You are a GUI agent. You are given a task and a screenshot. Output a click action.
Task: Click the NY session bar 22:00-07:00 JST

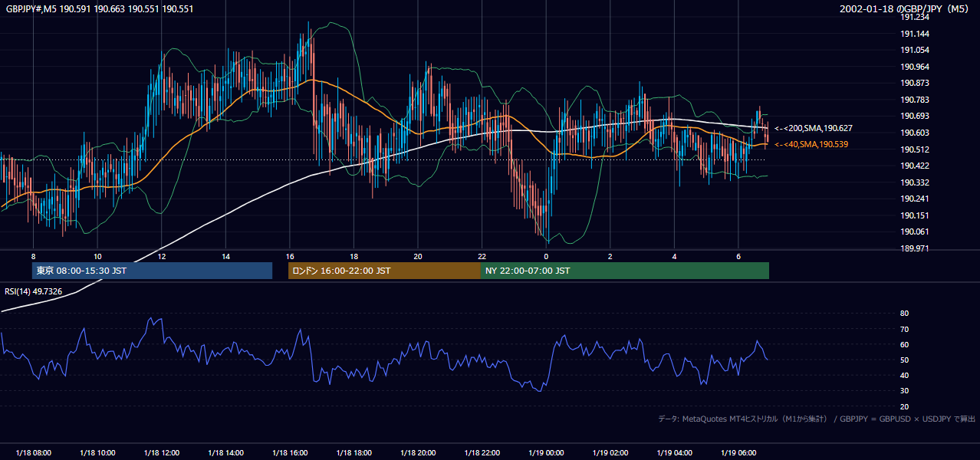pos(625,271)
